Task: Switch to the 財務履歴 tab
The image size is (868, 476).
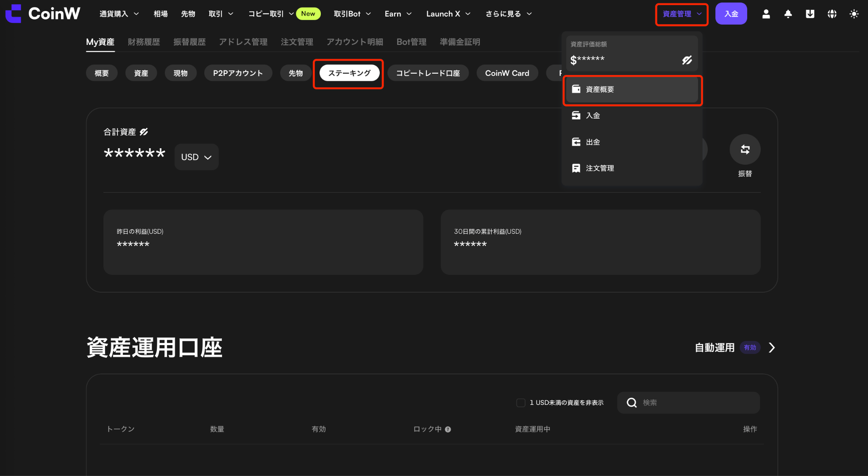Action: point(144,42)
